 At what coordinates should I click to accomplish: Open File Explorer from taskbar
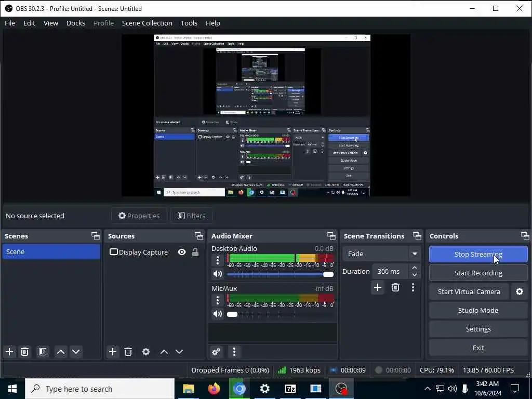pyautogui.click(x=188, y=389)
